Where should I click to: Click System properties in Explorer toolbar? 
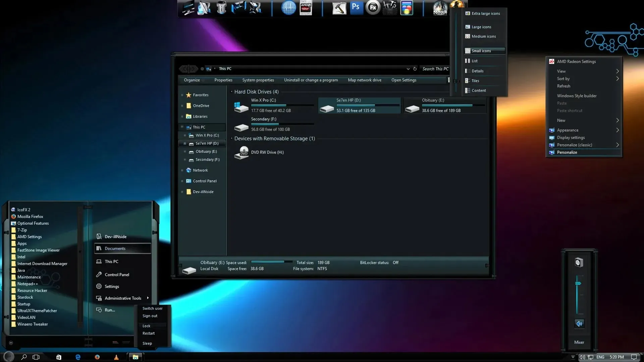[258, 80]
